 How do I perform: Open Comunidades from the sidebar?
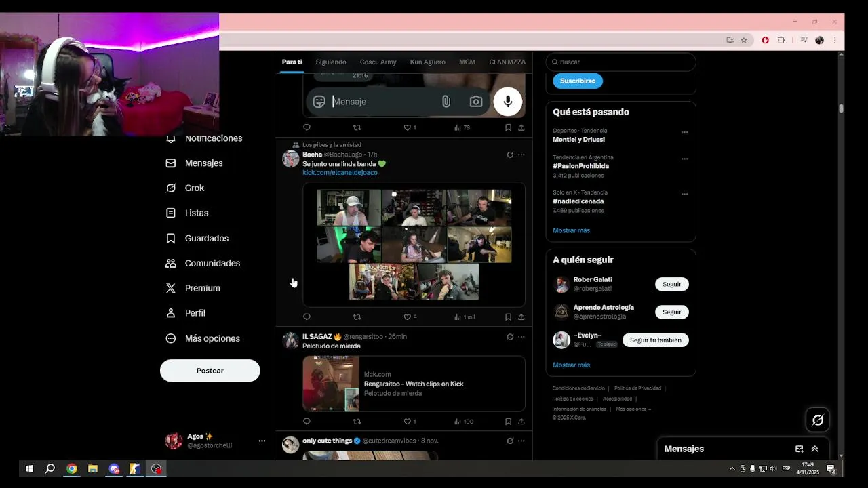click(x=203, y=263)
